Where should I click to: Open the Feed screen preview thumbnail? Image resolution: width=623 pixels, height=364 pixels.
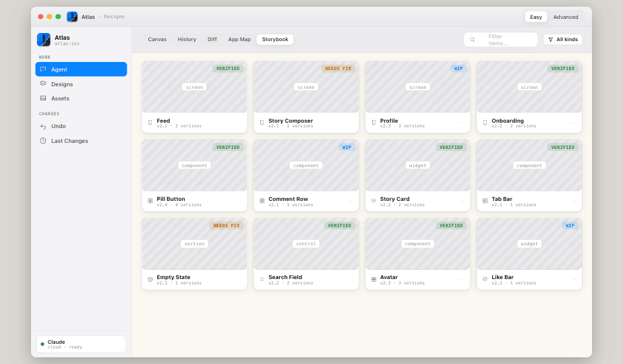tap(194, 87)
